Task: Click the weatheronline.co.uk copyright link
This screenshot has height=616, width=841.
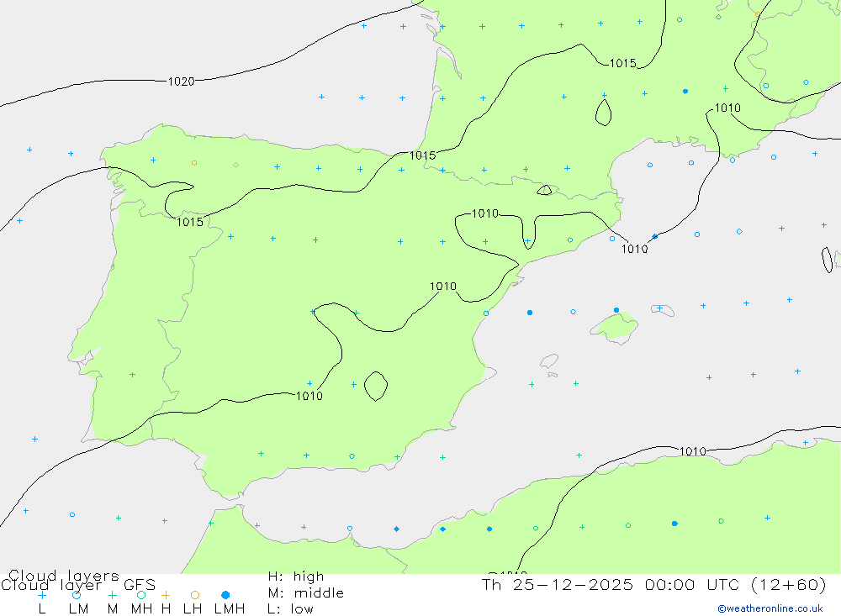Action: pyautogui.click(x=770, y=608)
